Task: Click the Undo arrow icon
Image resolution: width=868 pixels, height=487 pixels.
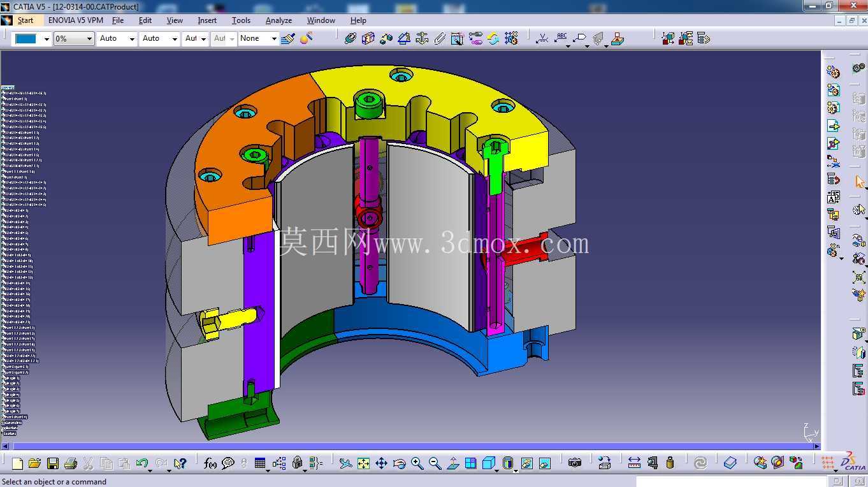Action: point(141,463)
